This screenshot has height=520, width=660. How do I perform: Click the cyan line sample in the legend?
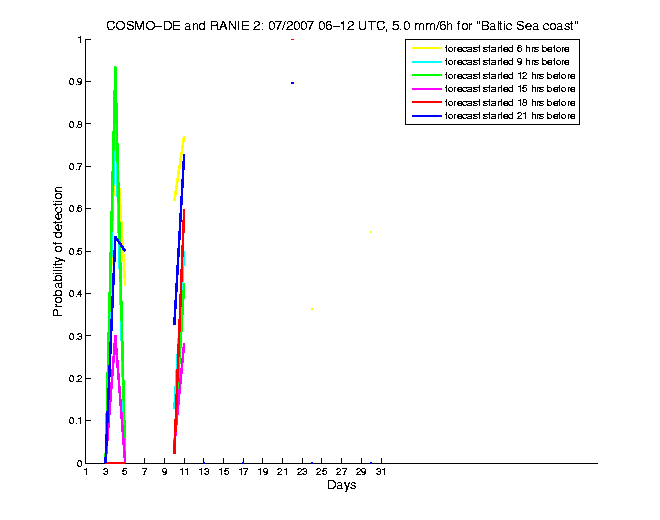tap(426, 62)
